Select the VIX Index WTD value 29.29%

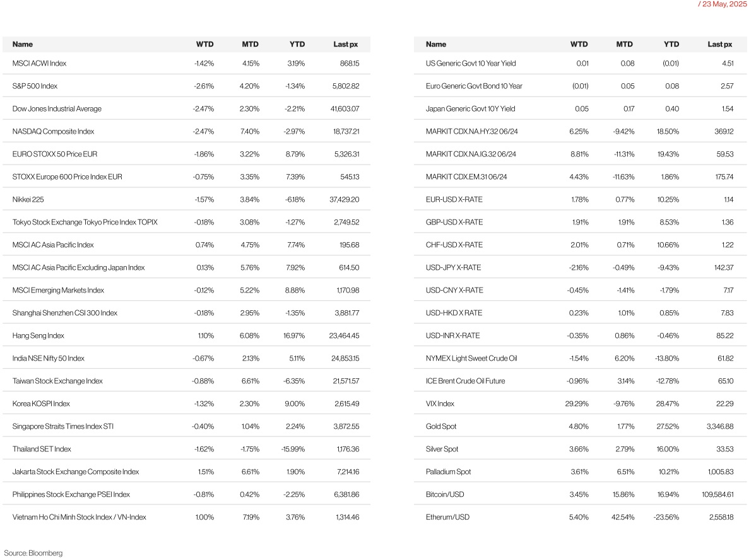(577, 404)
